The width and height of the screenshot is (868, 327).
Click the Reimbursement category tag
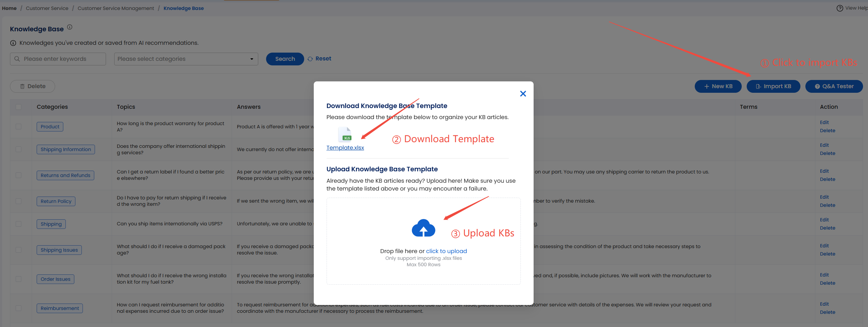[60, 308]
